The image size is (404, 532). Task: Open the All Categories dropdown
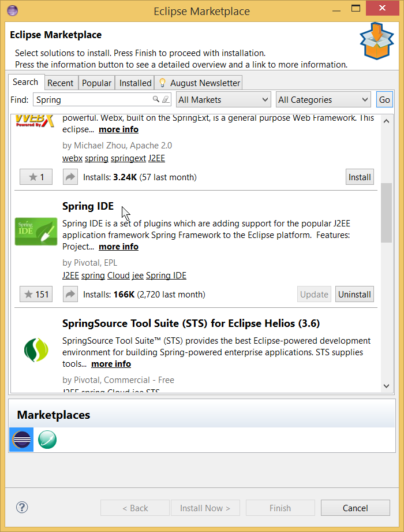[x=323, y=100]
